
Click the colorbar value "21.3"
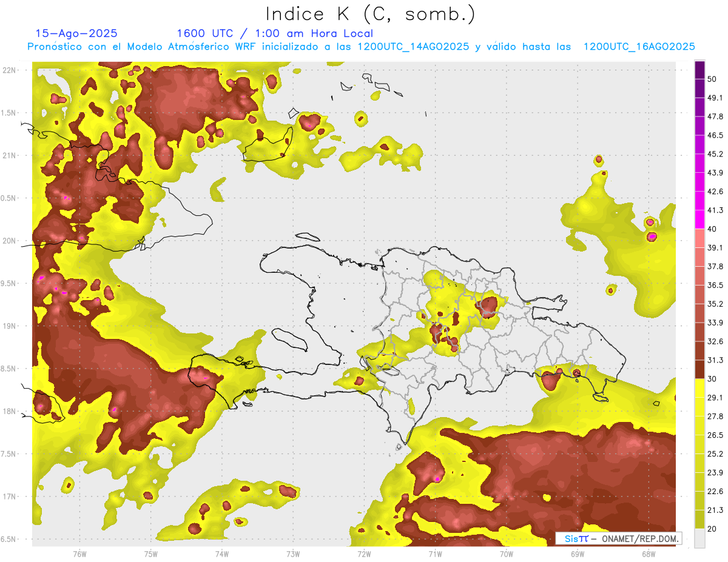[715, 510]
